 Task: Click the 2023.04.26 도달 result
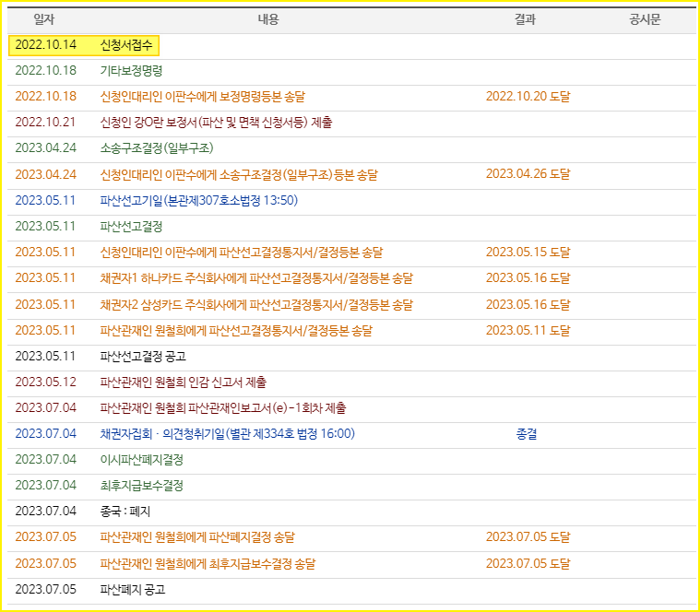click(x=528, y=174)
